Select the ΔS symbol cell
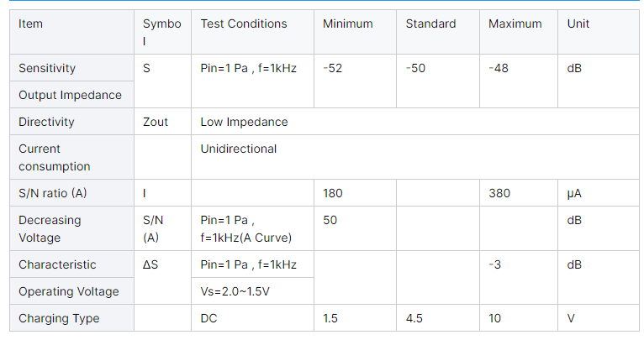Viewport: 644px width, 340px height. tap(150, 264)
